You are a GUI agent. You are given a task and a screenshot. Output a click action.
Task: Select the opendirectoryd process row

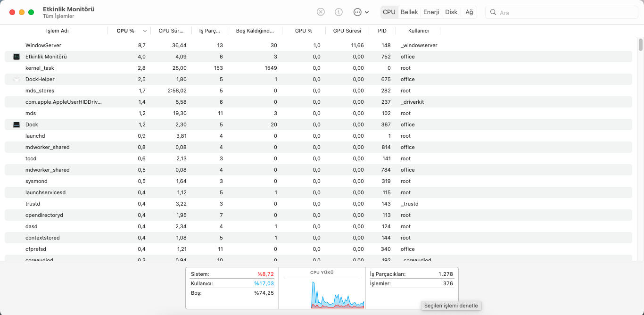[x=318, y=215]
